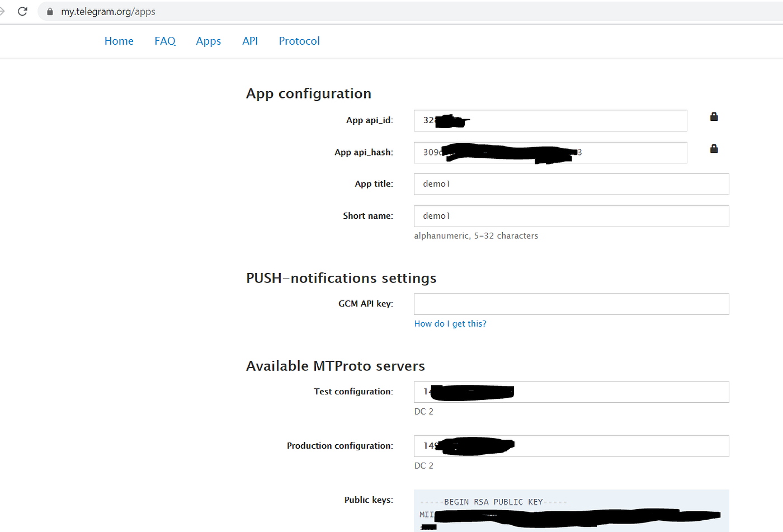Screen dimensions: 783x532
Task: Focus the App api_id field
Action: point(550,120)
